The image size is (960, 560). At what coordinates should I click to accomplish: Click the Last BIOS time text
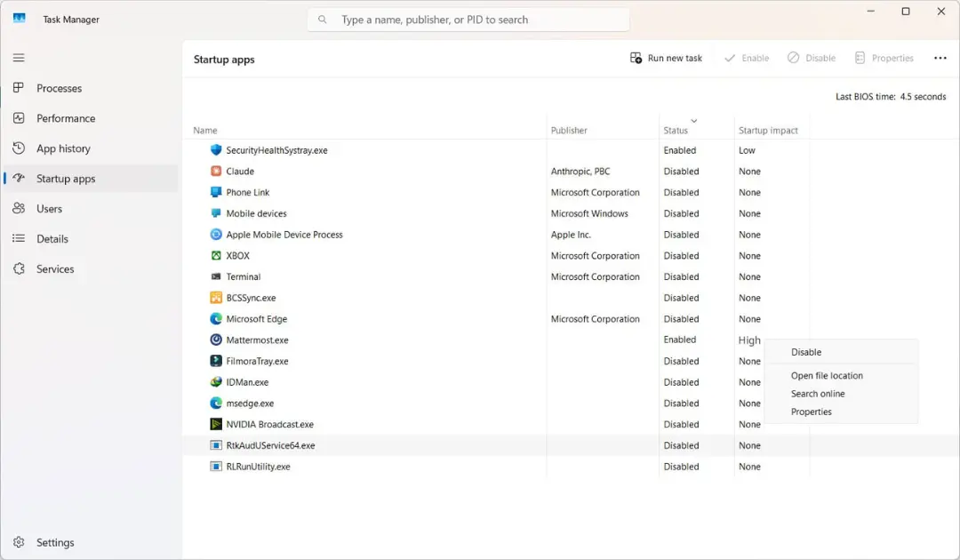point(890,97)
